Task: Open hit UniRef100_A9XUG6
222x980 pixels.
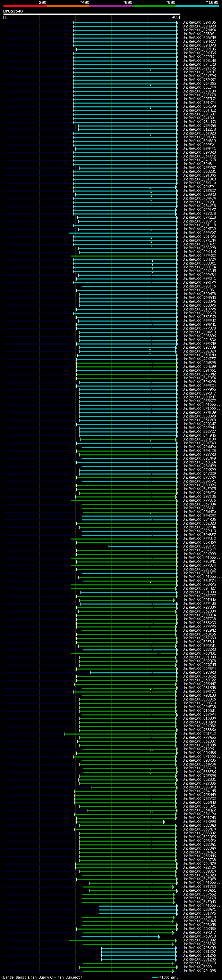Action: coord(199,53)
